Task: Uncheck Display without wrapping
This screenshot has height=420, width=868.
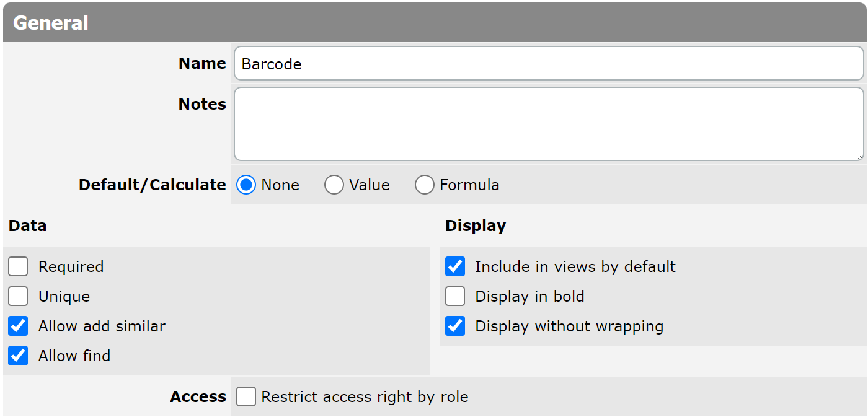Action: [455, 326]
